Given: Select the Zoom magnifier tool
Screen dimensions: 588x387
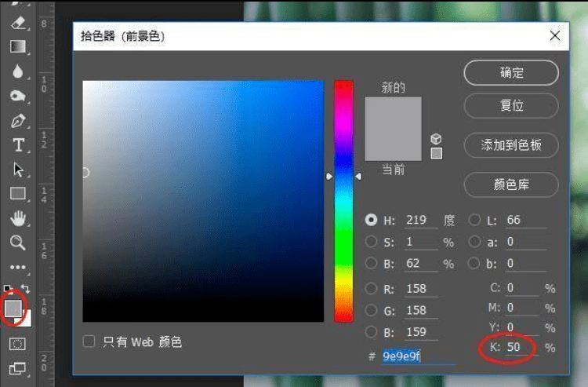Looking at the screenshot, I should (x=19, y=243).
